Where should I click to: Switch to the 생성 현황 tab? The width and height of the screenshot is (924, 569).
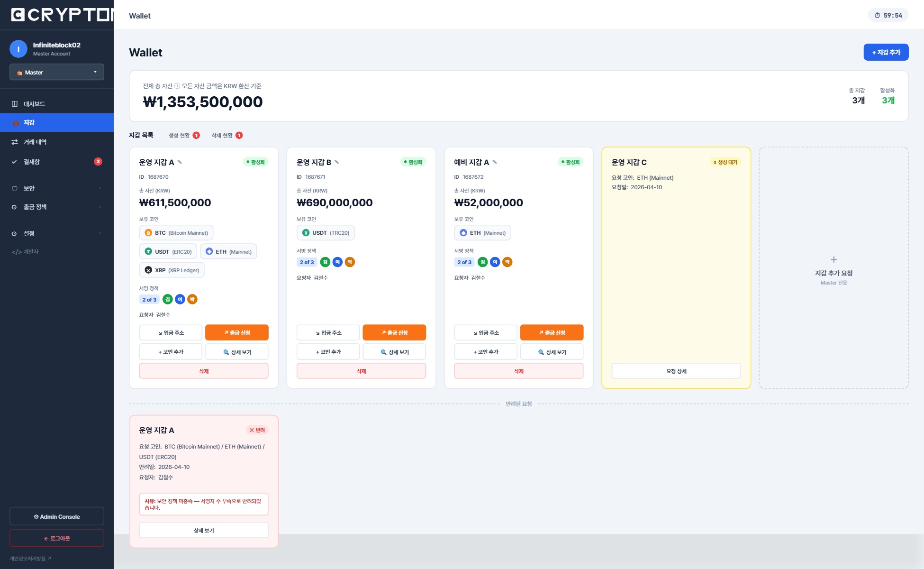[x=184, y=135]
